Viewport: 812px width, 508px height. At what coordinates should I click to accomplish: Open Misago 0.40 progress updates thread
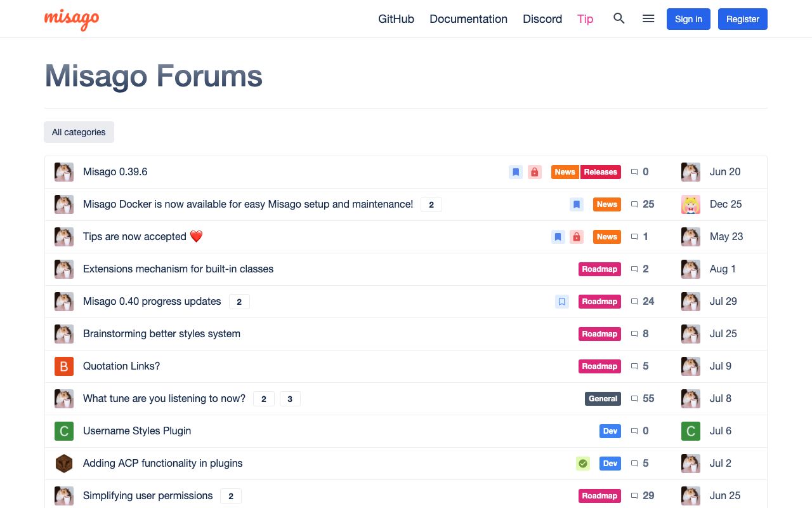[152, 302]
